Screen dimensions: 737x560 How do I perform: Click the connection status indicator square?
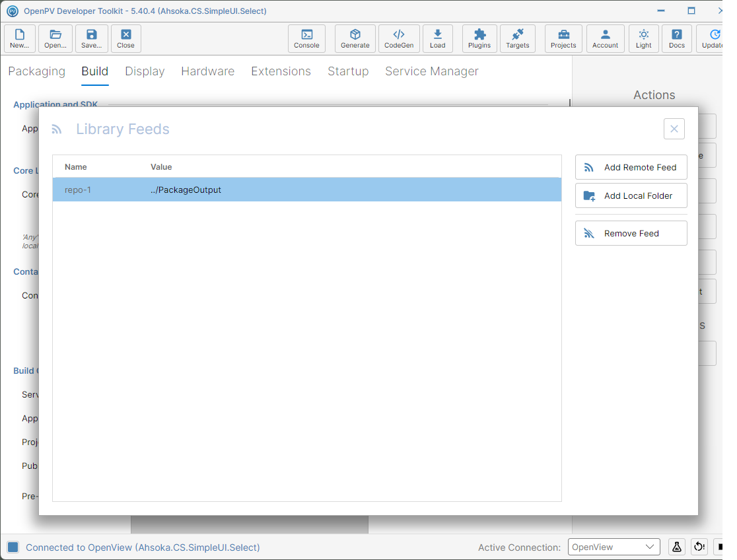pyautogui.click(x=13, y=547)
